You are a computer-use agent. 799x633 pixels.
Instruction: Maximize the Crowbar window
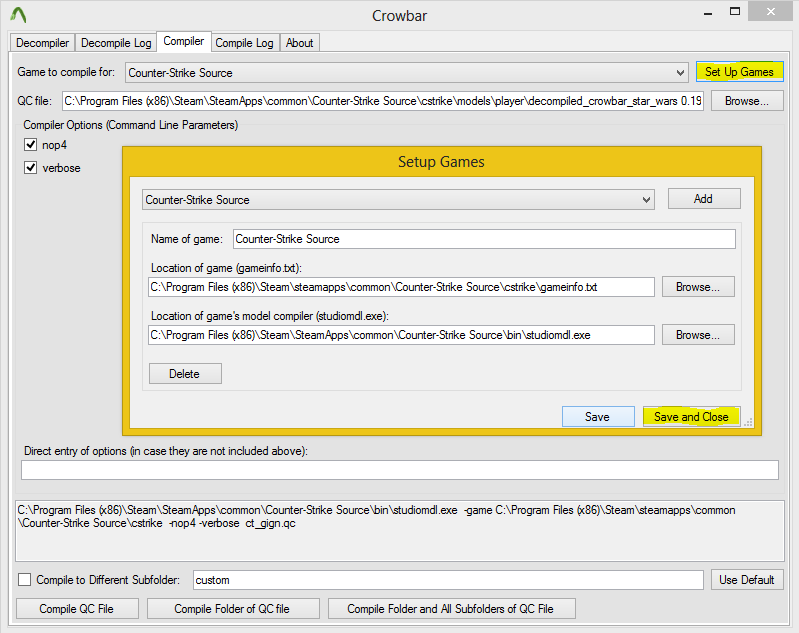click(735, 12)
